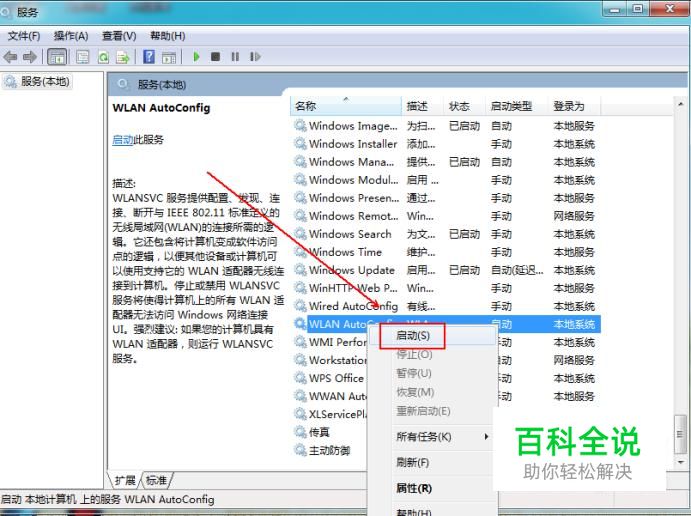The image size is (691, 516).
Task: Switch to the 标准 tab
Action: coord(156,480)
